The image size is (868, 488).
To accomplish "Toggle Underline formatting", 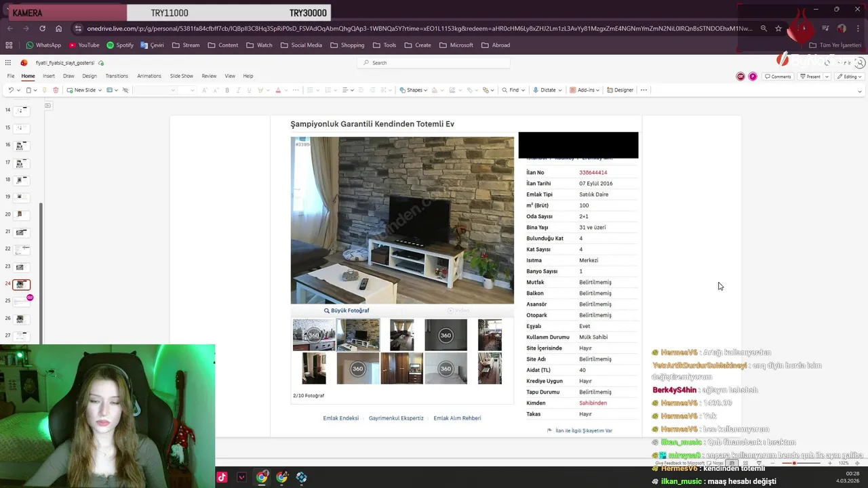I will (x=249, y=90).
